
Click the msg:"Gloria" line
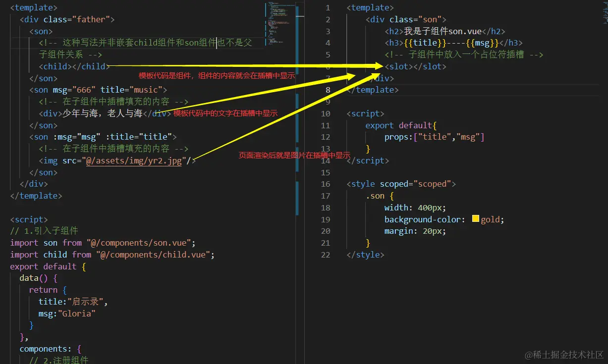click(x=67, y=313)
